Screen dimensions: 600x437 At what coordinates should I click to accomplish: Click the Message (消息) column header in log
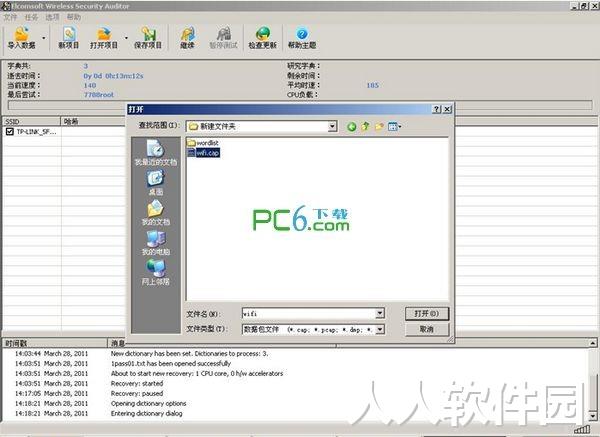pos(222,343)
